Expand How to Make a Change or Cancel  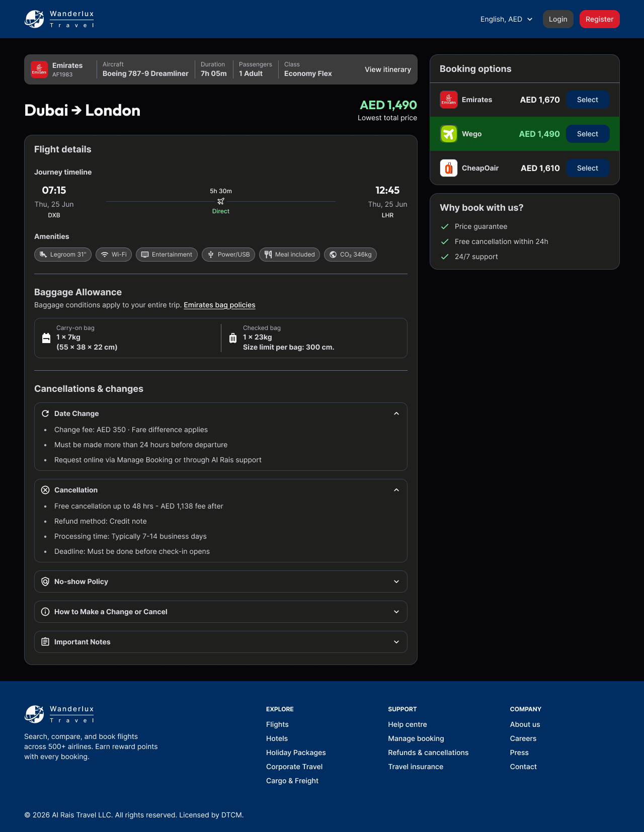(x=221, y=612)
